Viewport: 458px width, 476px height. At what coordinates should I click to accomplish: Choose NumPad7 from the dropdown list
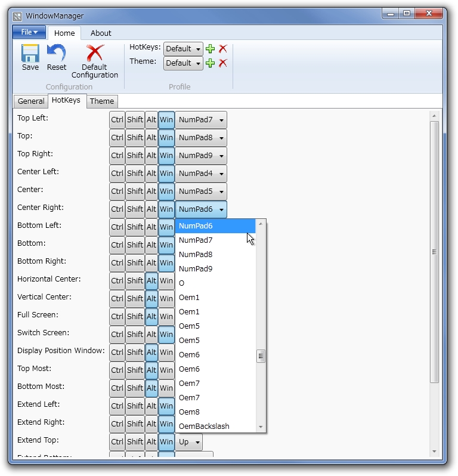point(215,240)
